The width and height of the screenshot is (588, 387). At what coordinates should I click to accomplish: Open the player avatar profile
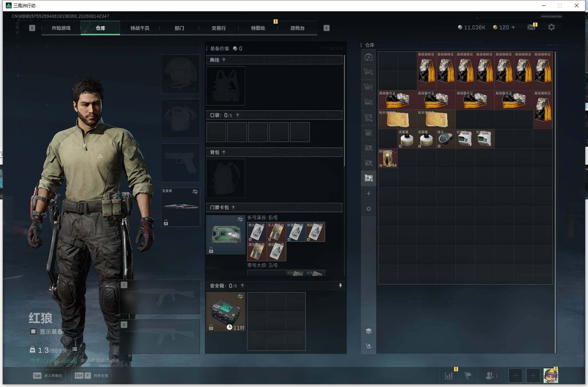[x=551, y=375]
